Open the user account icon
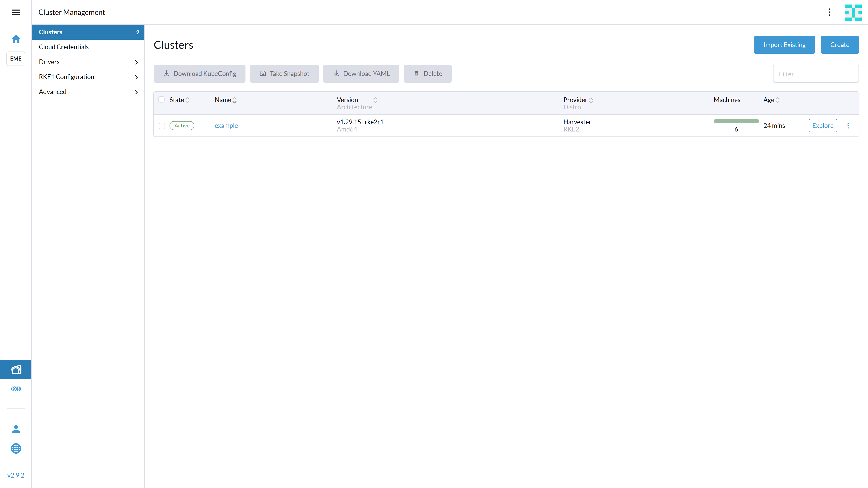Screen dimensions: 868x488 [16, 429]
